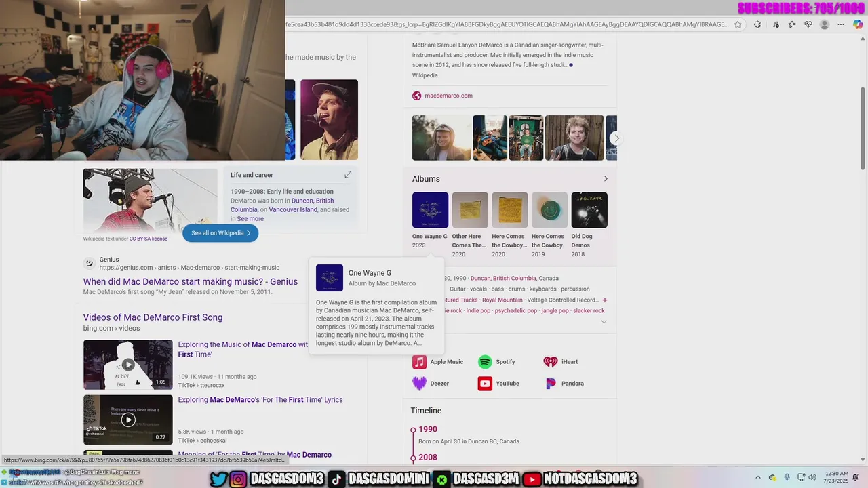Open the volume speaker tray icon
Viewport: 868px width, 488px height.
(x=812, y=477)
